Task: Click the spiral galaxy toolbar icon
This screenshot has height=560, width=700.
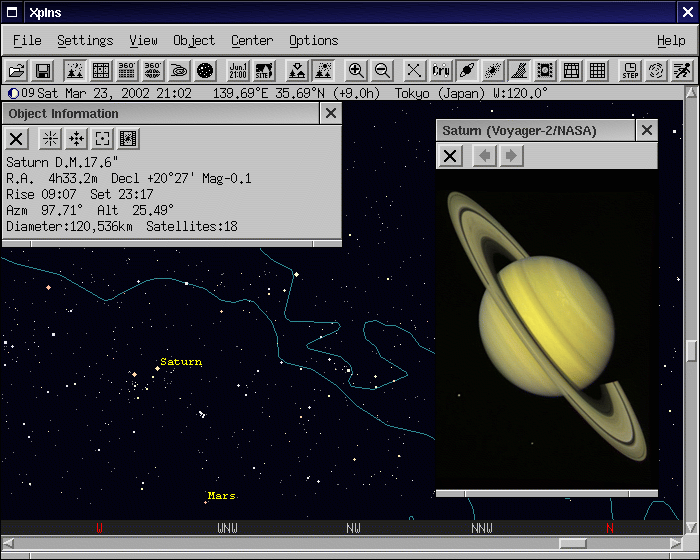Action: (179, 71)
